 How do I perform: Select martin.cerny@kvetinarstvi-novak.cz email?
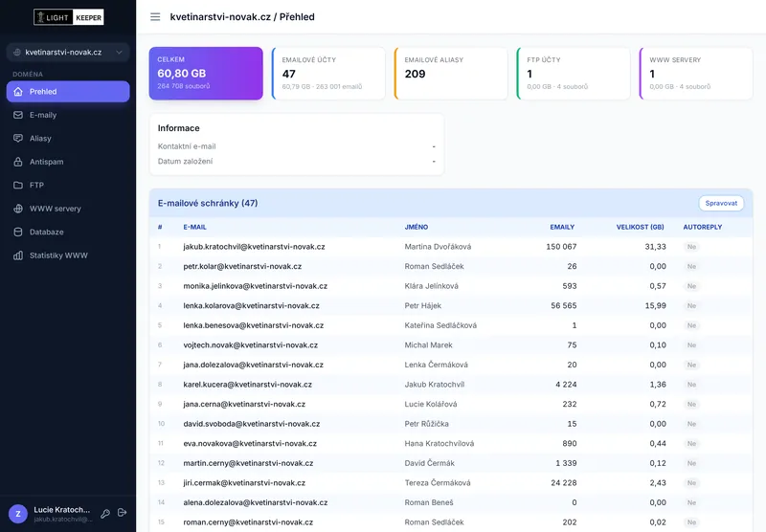coord(248,463)
